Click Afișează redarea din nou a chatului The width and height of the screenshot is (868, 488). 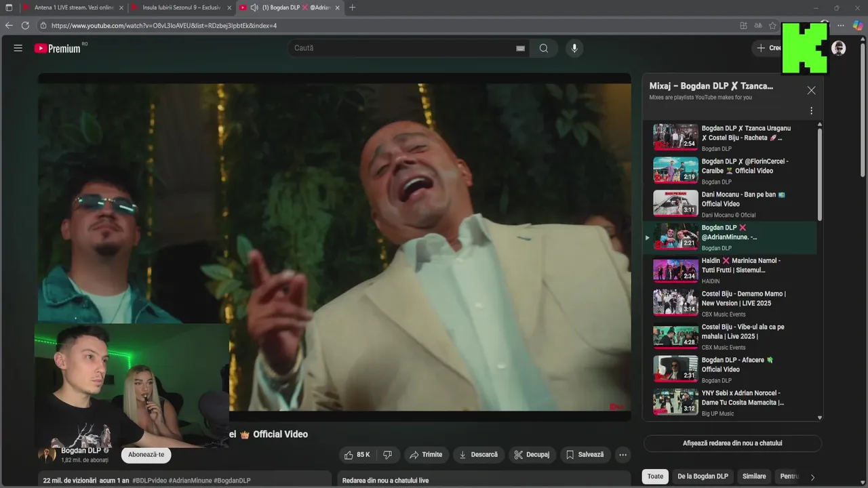[732, 443]
